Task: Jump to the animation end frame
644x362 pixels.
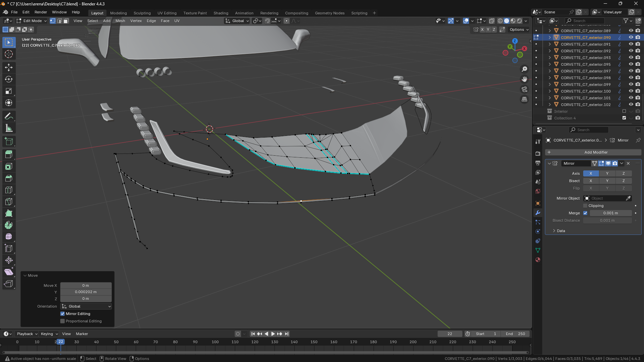Action: pos(287,334)
